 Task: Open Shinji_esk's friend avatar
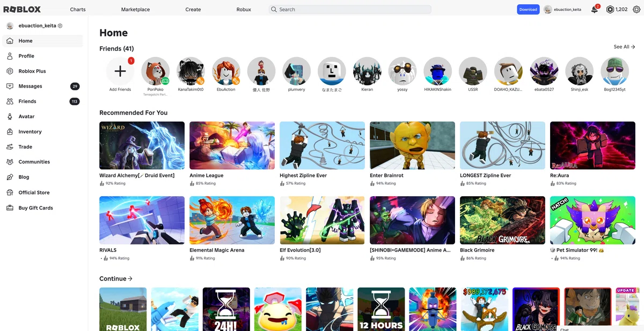579,71
